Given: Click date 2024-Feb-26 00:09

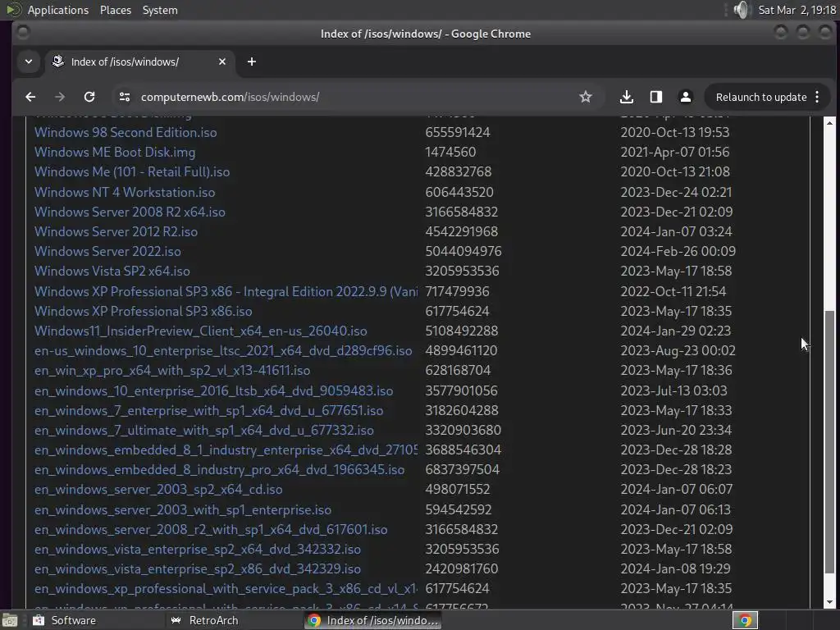Looking at the screenshot, I should [x=678, y=251].
